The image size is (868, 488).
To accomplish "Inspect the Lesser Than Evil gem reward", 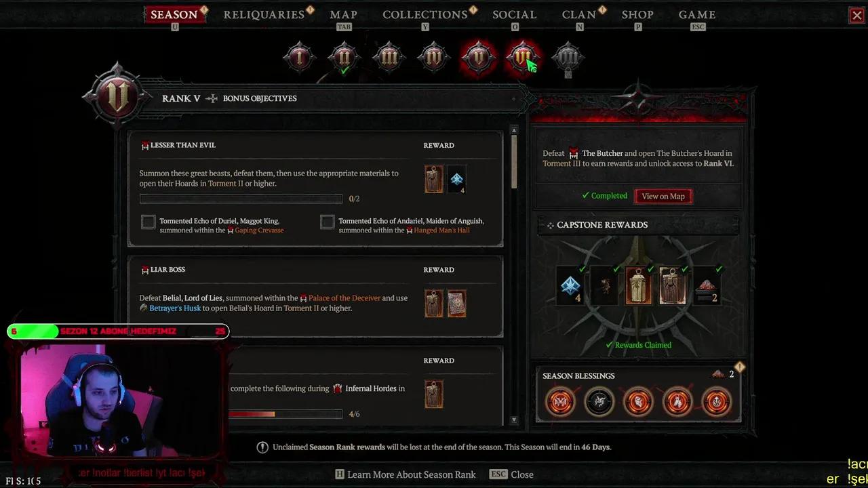I will click(x=457, y=180).
